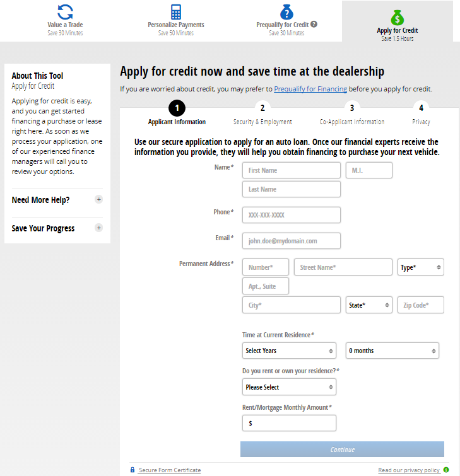This screenshot has width=460, height=476.
Task: Open the months at residence dropdown
Action: tap(392, 351)
